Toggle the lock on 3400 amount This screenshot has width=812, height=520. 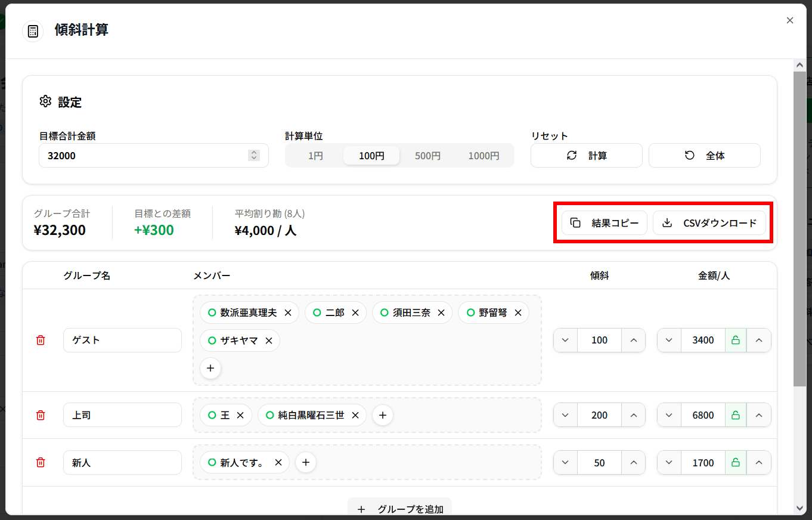[x=736, y=340]
